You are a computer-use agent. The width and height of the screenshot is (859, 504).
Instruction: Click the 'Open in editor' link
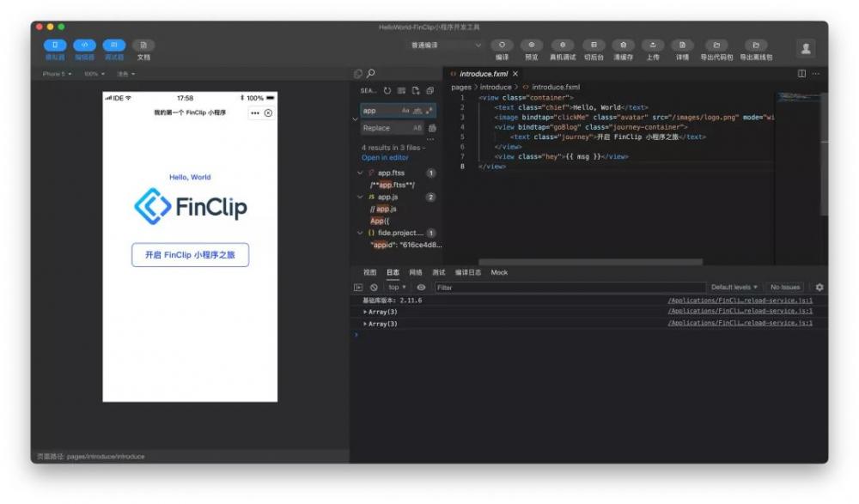(385, 158)
